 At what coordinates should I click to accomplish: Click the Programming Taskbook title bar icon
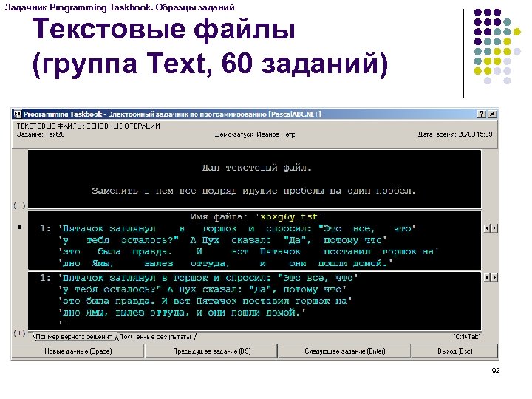(18, 115)
